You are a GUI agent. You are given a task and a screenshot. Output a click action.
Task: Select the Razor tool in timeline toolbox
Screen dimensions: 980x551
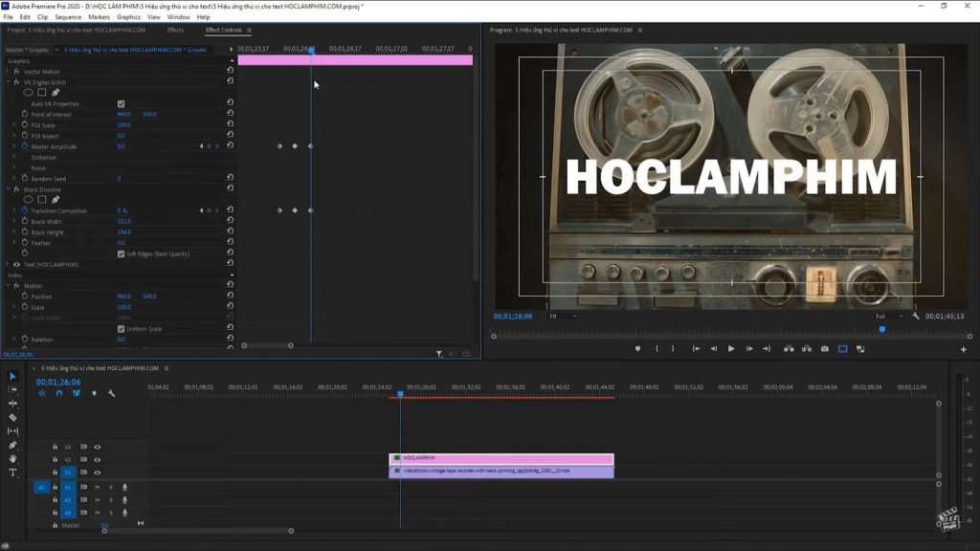click(12, 417)
